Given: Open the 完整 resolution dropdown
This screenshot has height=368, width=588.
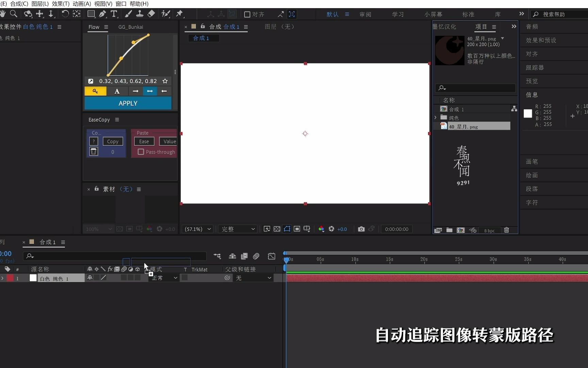Looking at the screenshot, I should pyautogui.click(x=237, y=229).
